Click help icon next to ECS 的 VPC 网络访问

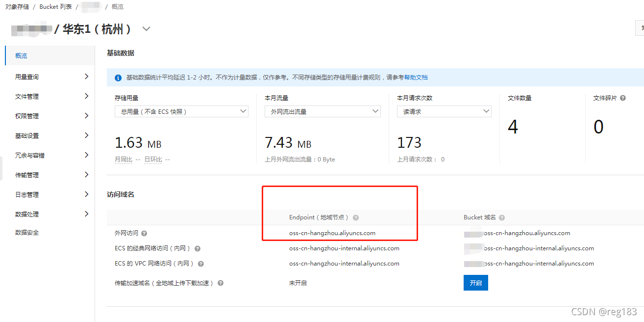coord(201,264)
